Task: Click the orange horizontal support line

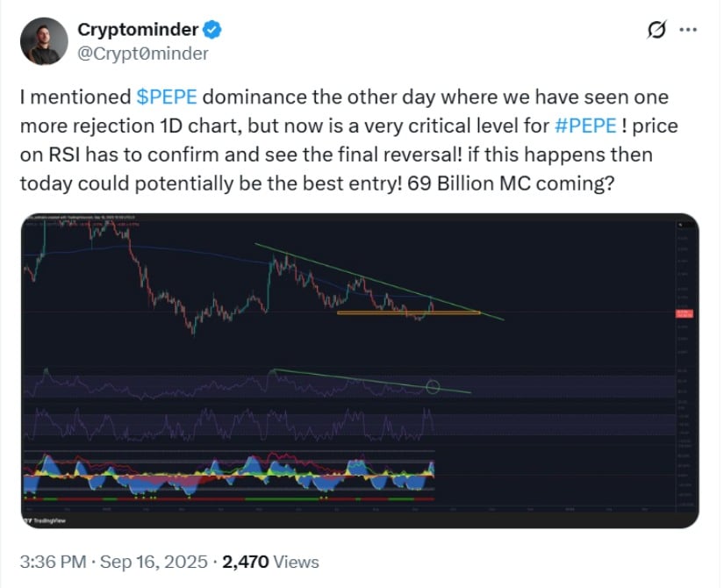Action: click(x=409, y=312)
